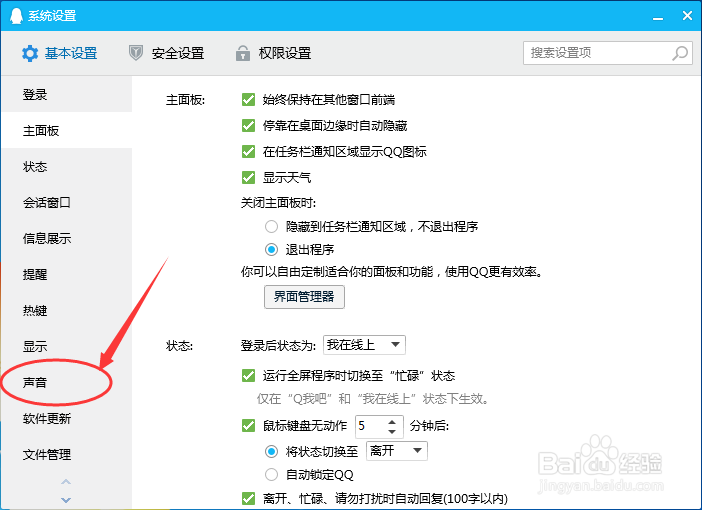Image resolution: width=702 pixels, height=510 pixels.
Task: Toggle 离开、忙碌、请勿打扰时自动回复 checkbox
Action: pyautogui.click(x=248, y=498)
